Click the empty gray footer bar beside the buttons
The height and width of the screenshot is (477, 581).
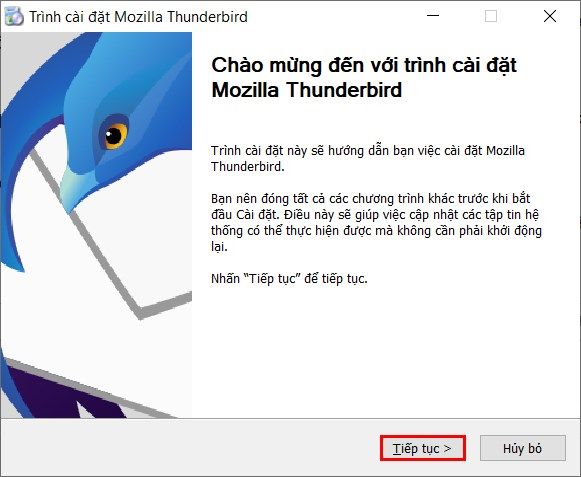(189, 448)
